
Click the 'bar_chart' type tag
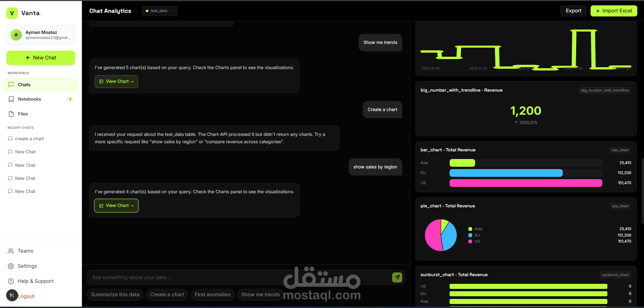coord(620,150)
